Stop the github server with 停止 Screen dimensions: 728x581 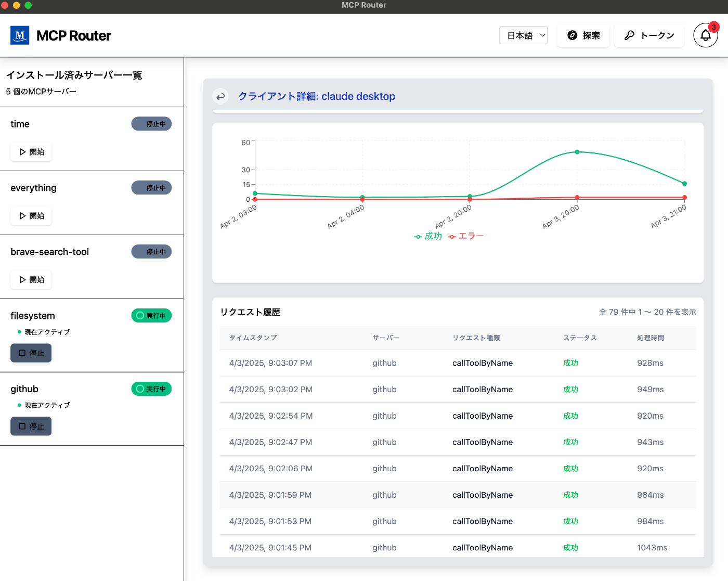point(31,427)
